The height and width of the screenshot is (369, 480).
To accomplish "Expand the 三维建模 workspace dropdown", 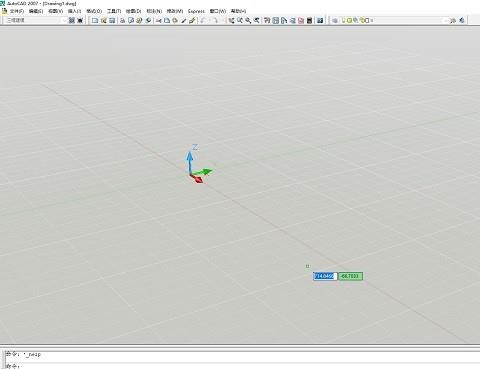I will pyautogui.click(x=36, y=20).
